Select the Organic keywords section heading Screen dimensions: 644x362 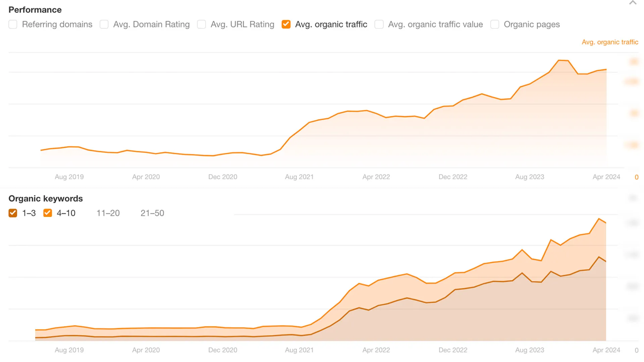click(45, 198)
